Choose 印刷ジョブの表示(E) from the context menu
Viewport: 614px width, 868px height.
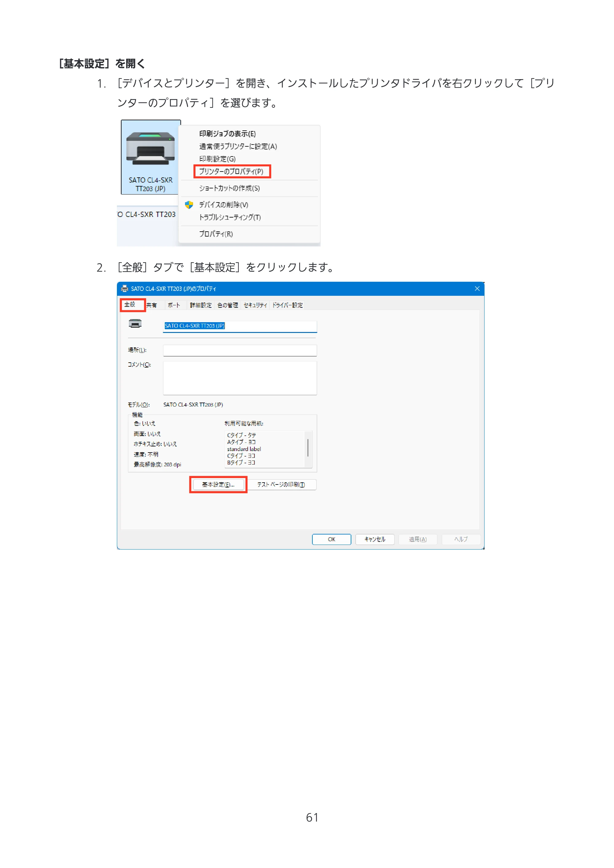[228, 134]
